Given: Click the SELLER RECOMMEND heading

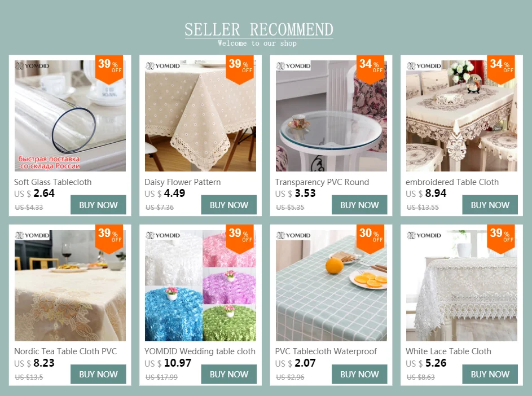Looking at the screenshot, I should tap(259, 29).
